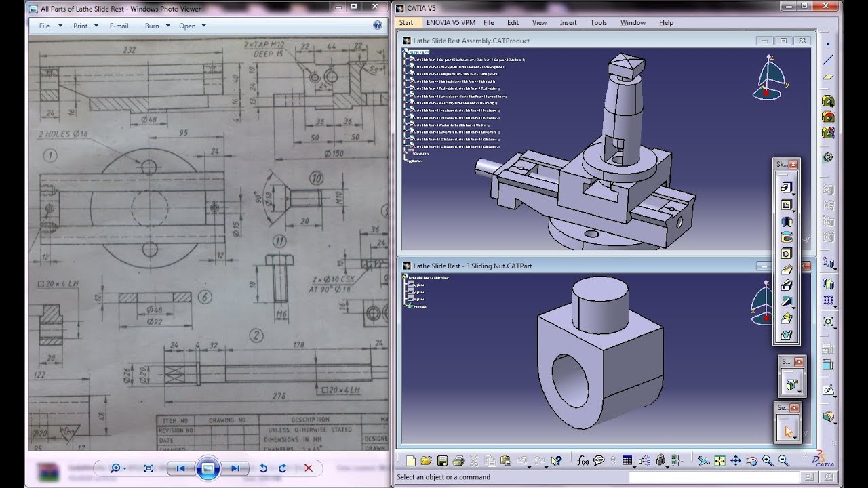Click Photo Viewer help question mark icon
868x488 pixels.
coord(376,26)
